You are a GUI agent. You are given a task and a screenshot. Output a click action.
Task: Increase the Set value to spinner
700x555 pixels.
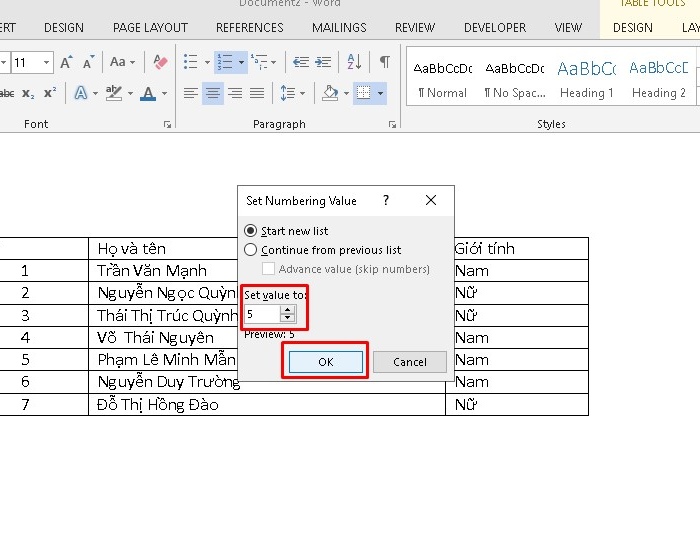point(288,309)
